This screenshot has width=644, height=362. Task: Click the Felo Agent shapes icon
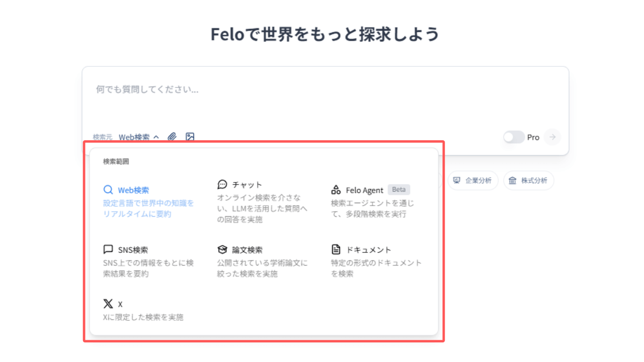[336, 190]
